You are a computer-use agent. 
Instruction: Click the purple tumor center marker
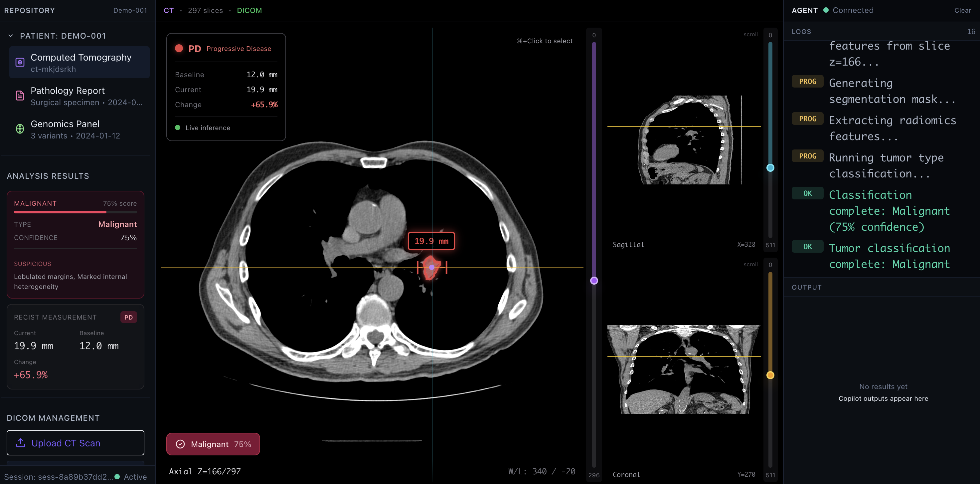[432, 267]
